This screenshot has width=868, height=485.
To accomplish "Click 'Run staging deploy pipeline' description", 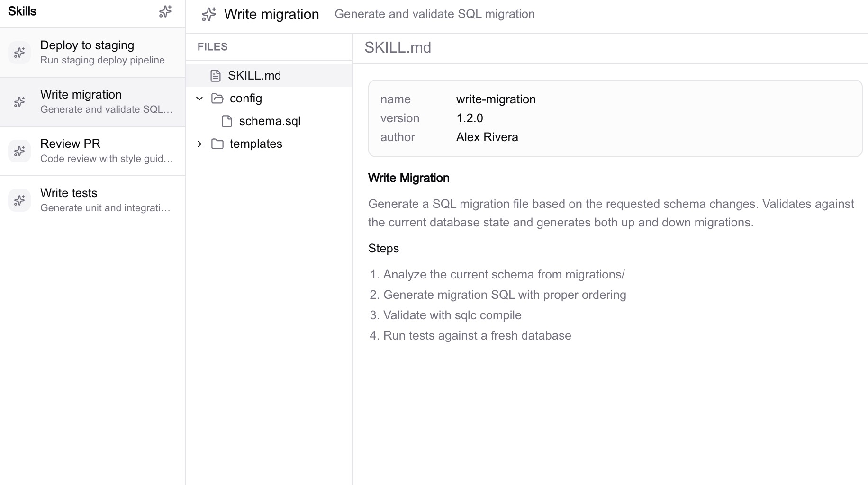I will point(102,60).
